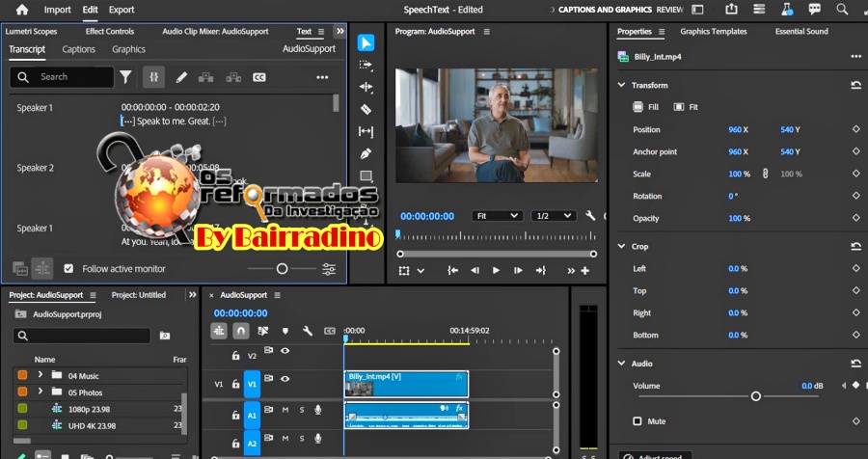This screenshot has height=459, width=868.
Task: Toggle V1 track output eye
Action: pos(285,379)
